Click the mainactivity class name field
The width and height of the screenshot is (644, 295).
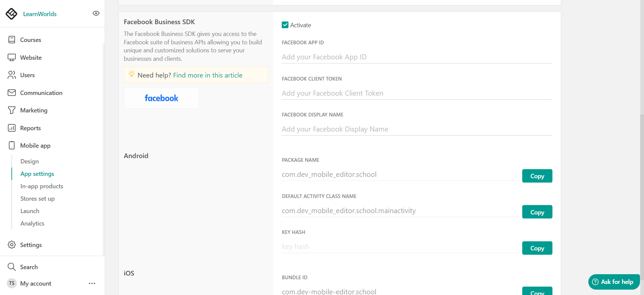click(x=400, y=211)
